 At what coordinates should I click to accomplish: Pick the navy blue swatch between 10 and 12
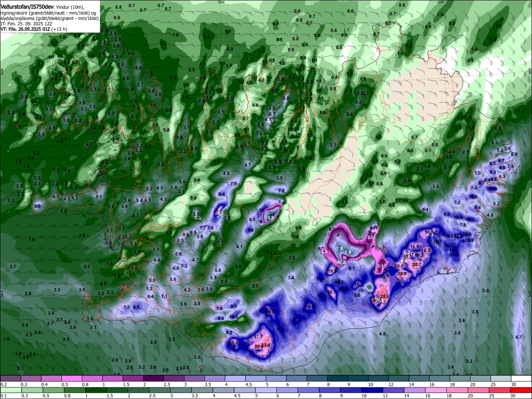click(x=372, y=390)
